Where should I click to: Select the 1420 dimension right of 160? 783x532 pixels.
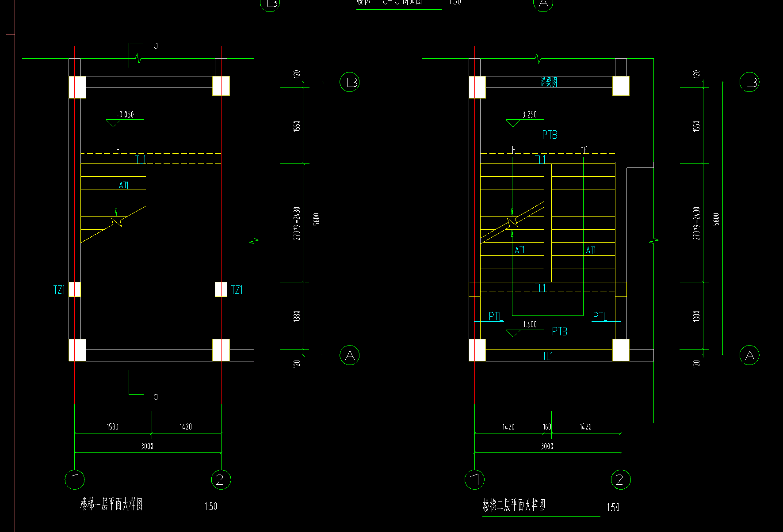tap(585, 427)
